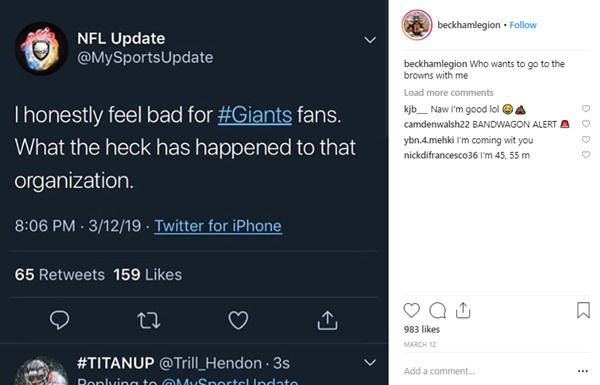This screenshot has height=385, width=600.
Task: Open the comment bubble on Instagram post
Action: tap(437, 310)
